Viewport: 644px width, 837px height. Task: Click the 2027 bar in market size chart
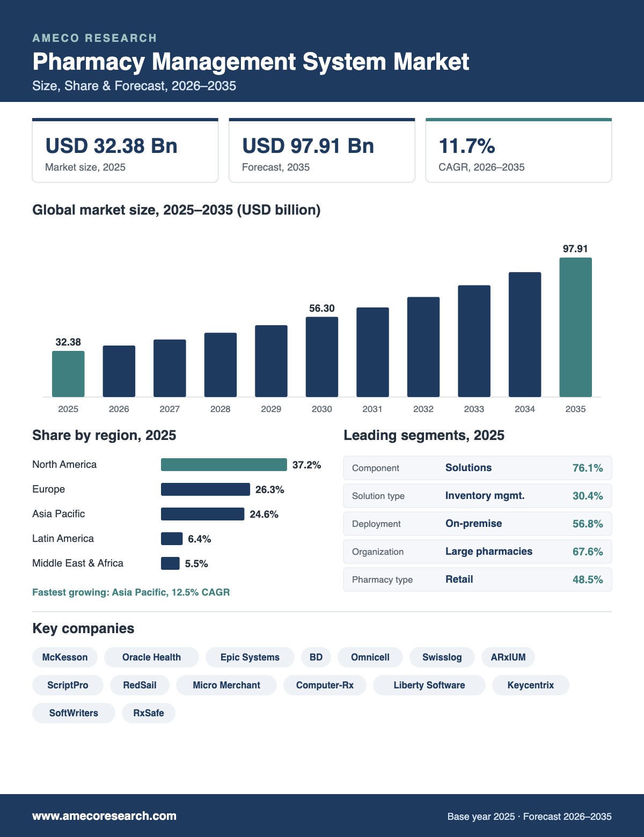[x=170, y=368]
